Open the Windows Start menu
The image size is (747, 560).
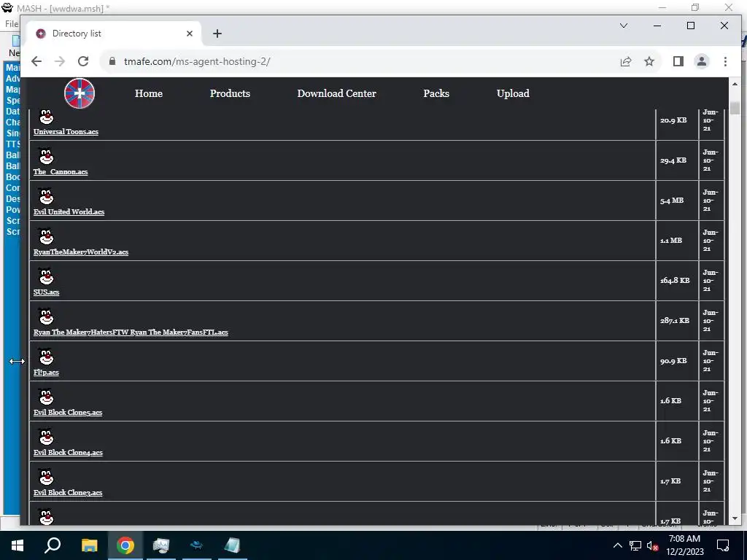(x=18, y=545)
